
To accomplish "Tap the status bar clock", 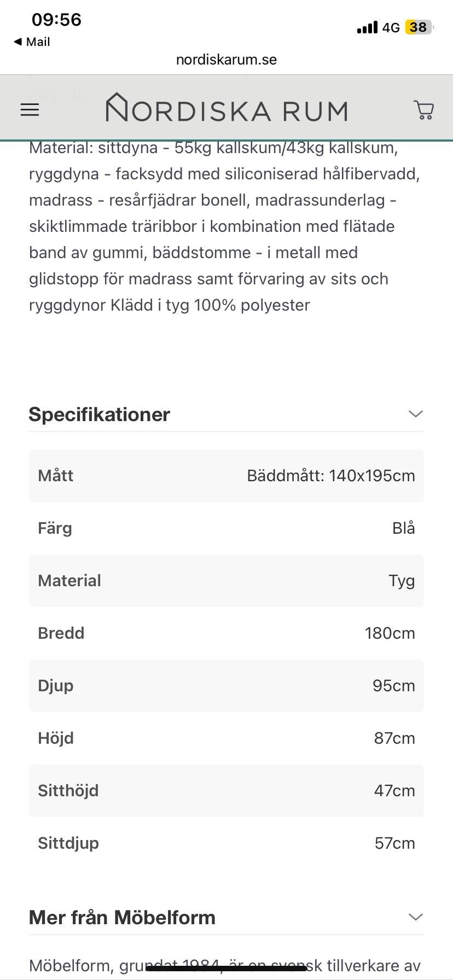I will pos(56,20).
